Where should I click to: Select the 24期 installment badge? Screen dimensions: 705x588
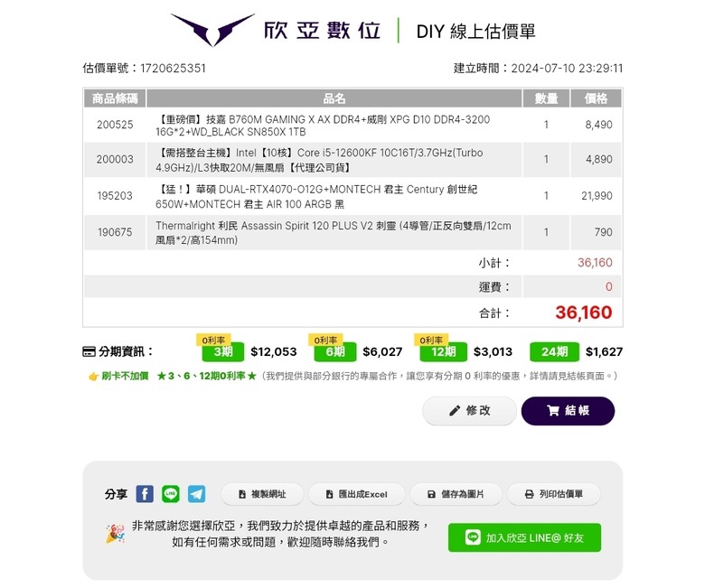(x=554, y=351)
